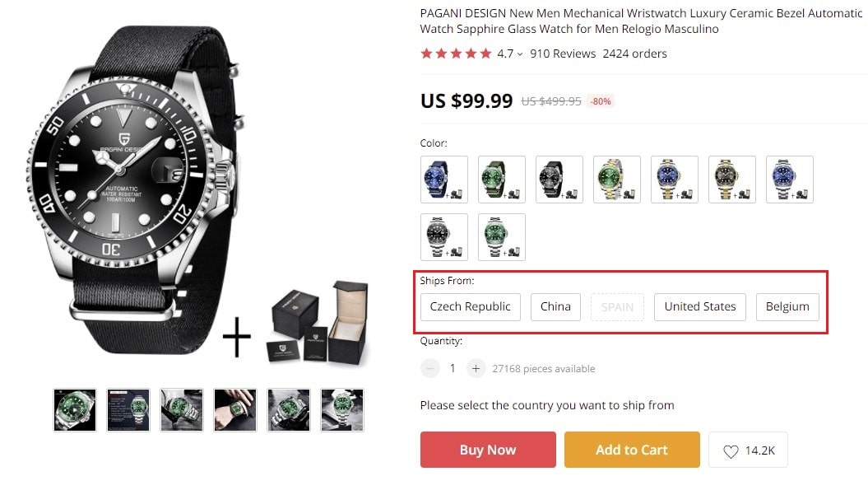
Task: Pick the black nylon strap watch color
Action: click(559, 179)
